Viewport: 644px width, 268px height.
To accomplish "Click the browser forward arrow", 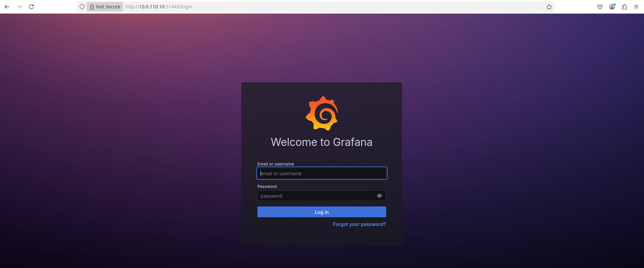I will point(19,7).
